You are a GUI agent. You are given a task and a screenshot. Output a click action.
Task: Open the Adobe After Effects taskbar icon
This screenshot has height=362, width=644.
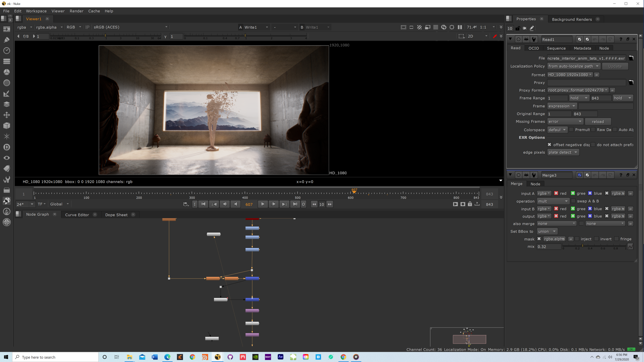pos(280,357)
